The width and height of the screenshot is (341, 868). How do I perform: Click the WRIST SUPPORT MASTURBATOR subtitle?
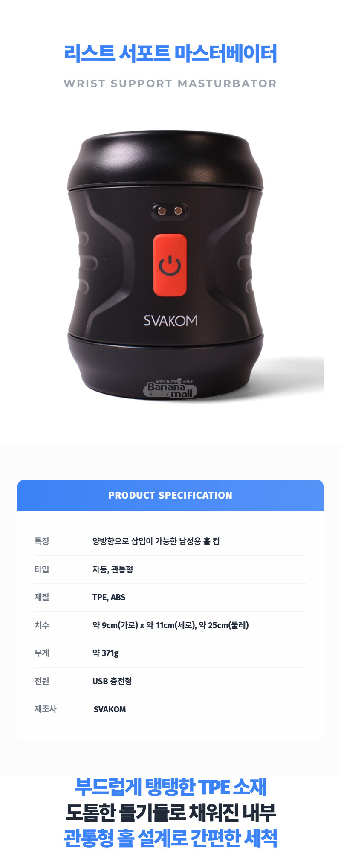pos(170,84)
